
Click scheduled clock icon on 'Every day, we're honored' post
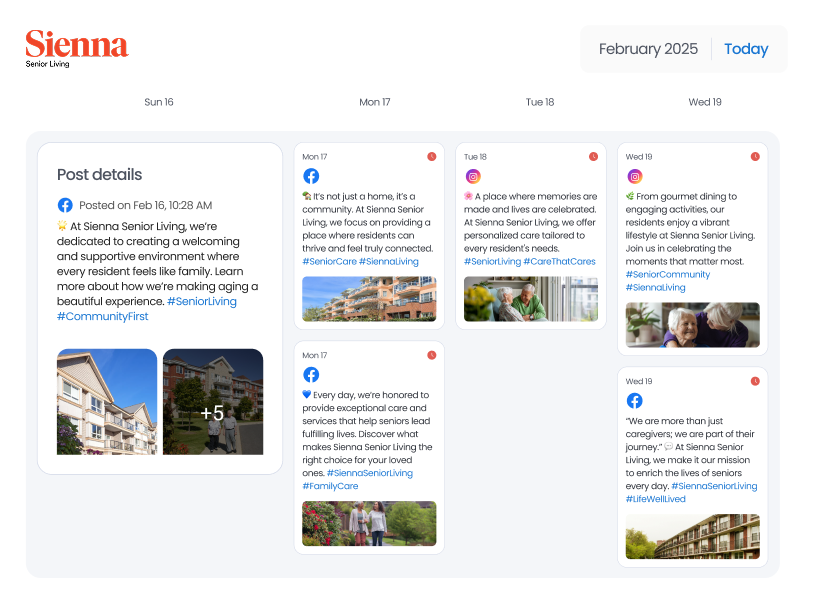[x=431, y=355]
